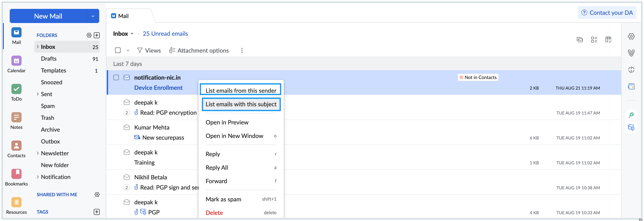Open the New Mail dropdown arrow
This screenshot has width=644, height=221.
point(93,16)
